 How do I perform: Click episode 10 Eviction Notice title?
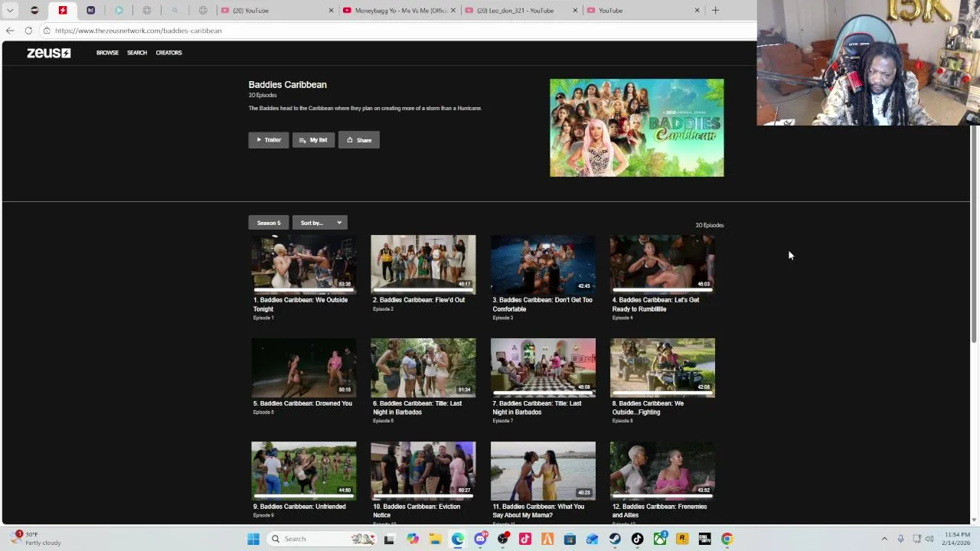point(416,510)
